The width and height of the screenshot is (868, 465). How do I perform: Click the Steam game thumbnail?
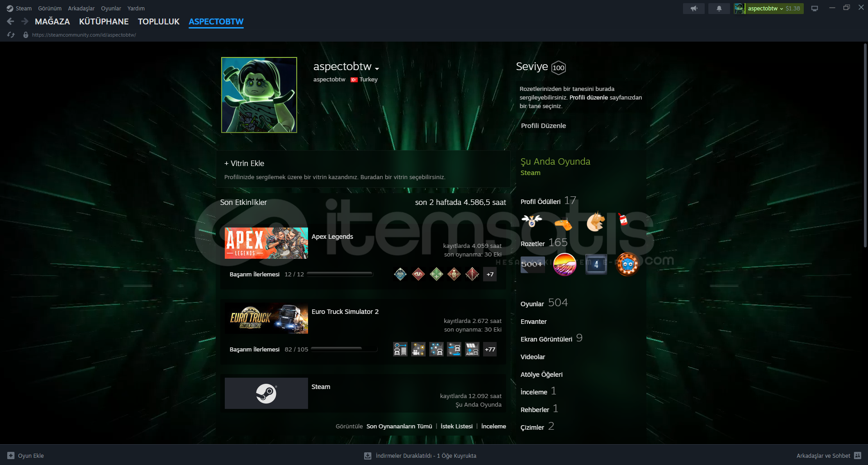(x=266, y=393)
